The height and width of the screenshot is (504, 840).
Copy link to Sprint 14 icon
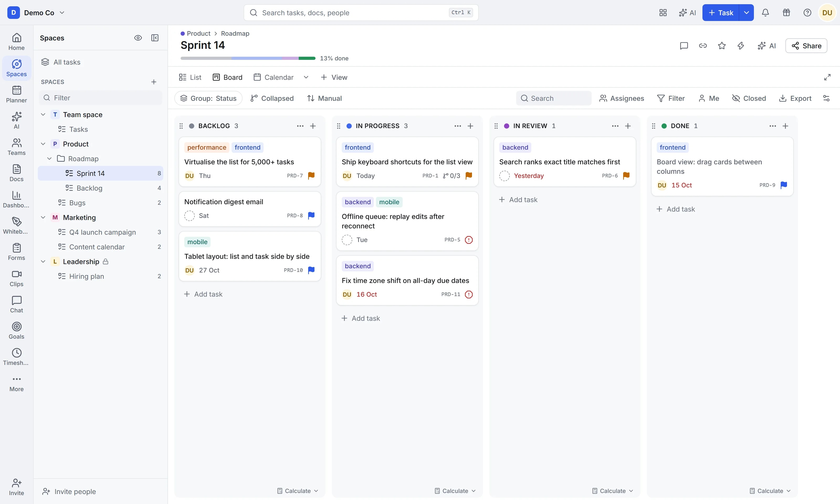[703, 45]
